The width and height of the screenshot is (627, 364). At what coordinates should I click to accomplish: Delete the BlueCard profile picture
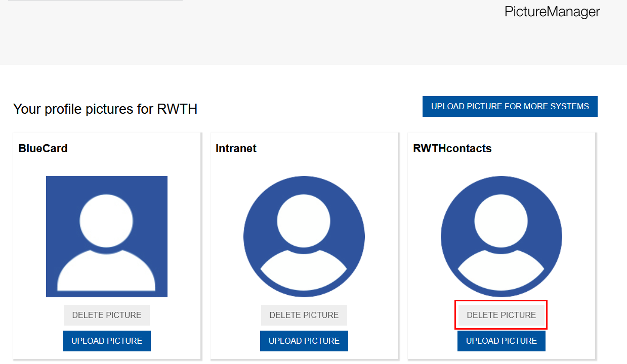pyautogui.click(x=106, y=314)
